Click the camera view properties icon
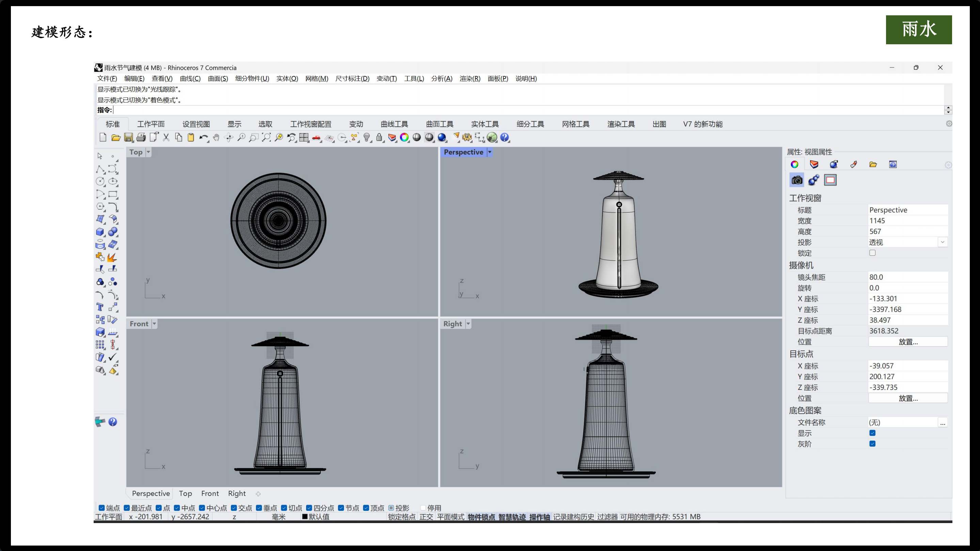This screenshot has height=551, width=980. coord(796,180)
